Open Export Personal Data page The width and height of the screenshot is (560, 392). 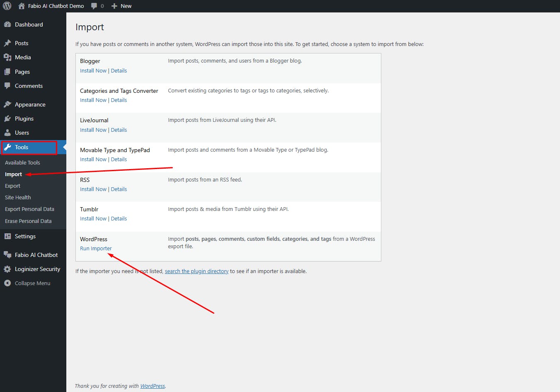coord(29,209)
